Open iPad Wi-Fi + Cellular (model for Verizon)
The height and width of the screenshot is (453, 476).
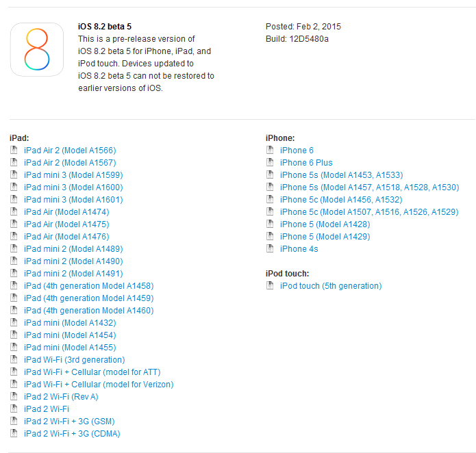(99, 385)
